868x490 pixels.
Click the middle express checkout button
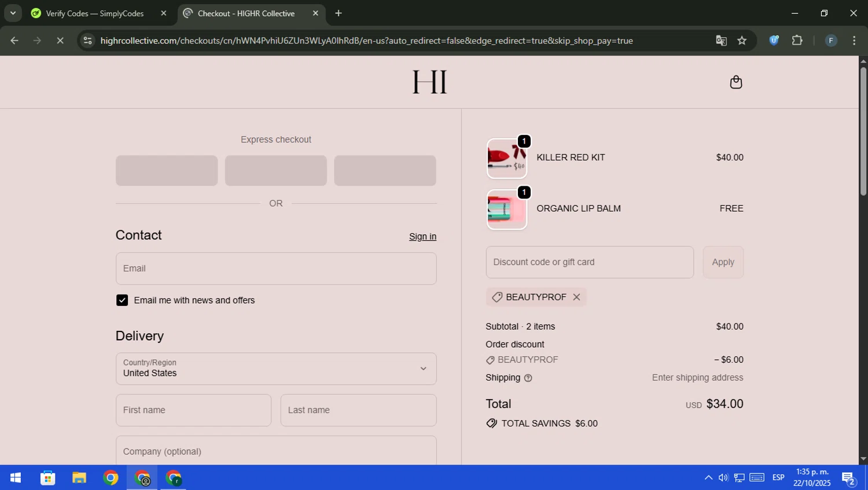point(276,171)
